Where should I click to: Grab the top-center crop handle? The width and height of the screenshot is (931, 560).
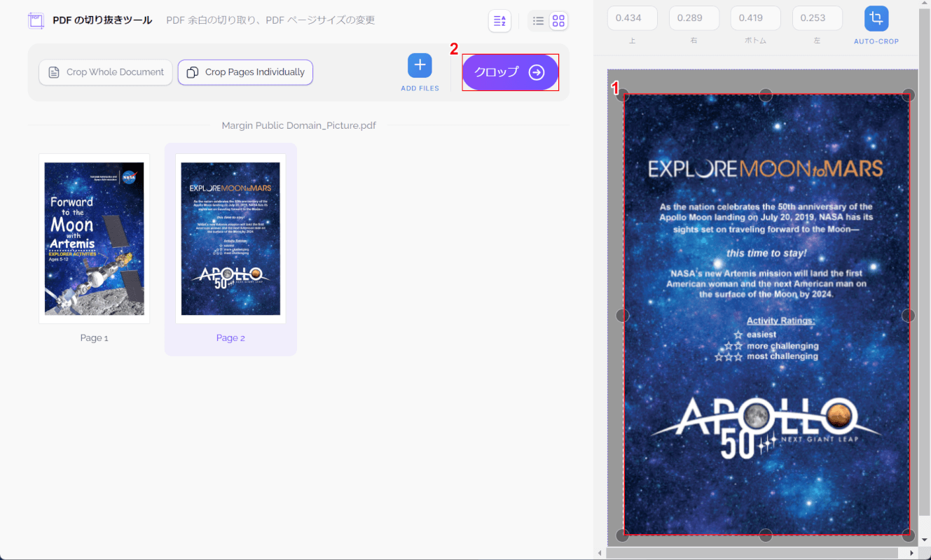(x=766, y=95)
